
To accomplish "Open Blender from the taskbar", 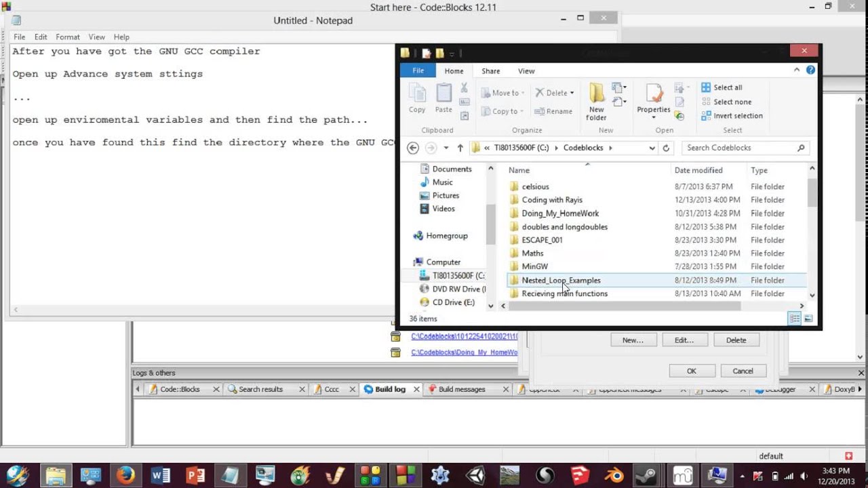I will (x=614, y=475).
